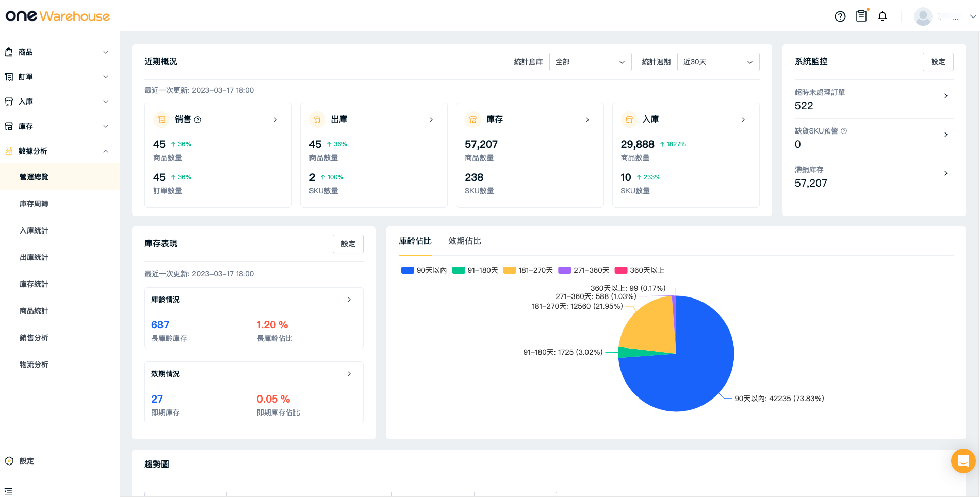Click 設定 button in 庫存表現 panel
The image size is (980, 497).
click(348, 244)
